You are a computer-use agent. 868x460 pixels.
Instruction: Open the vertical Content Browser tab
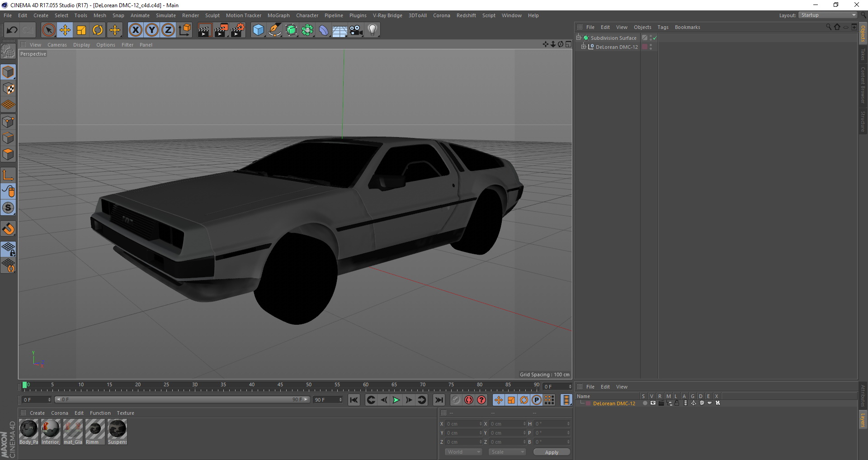[x=863, y=85]
